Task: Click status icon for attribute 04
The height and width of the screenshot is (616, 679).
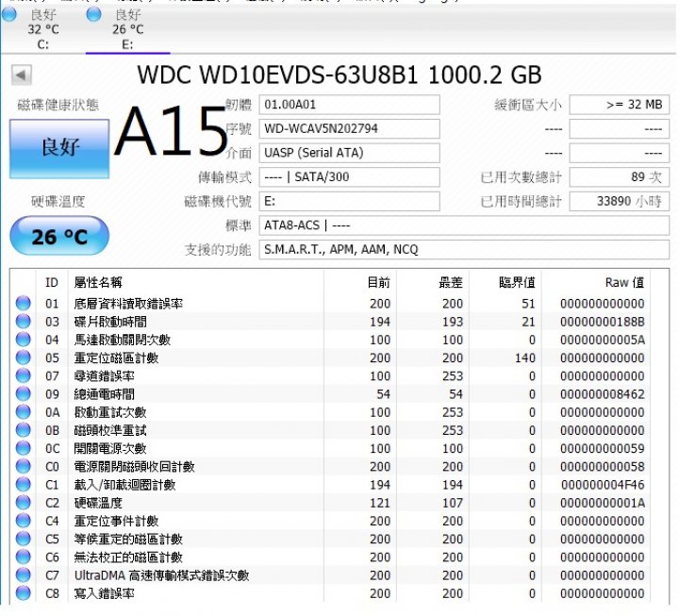Action: [x=23, y=340]
